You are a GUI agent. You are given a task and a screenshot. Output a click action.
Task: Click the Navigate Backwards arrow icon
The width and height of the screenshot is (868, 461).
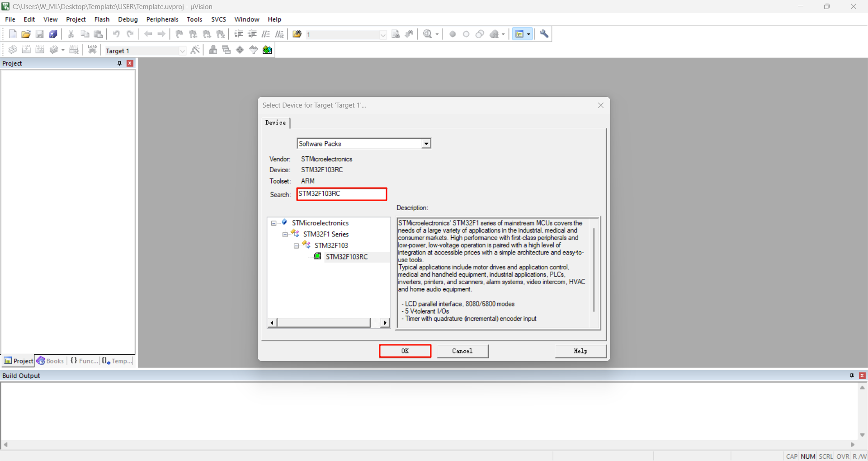[148, 34]
